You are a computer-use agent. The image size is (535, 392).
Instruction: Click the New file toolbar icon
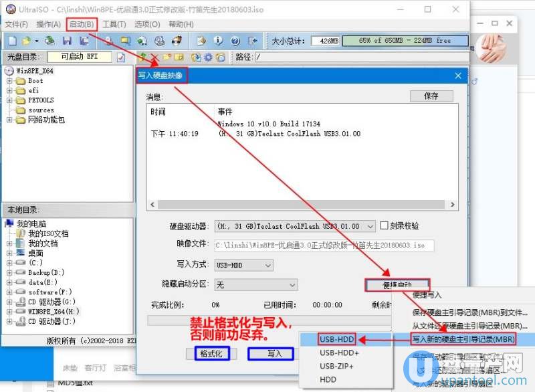click(x=12, y=41)
